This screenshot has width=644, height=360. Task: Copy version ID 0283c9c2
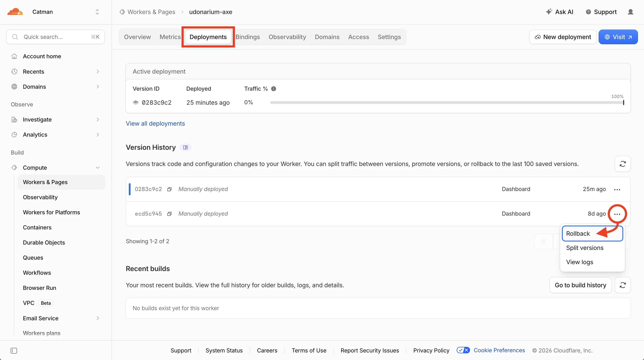pyautogui.click(x=169, y=189)
